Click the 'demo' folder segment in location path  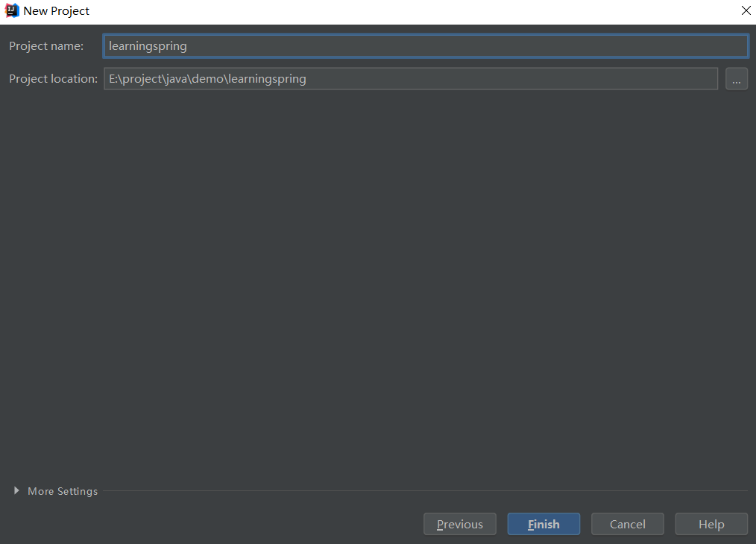207,79
